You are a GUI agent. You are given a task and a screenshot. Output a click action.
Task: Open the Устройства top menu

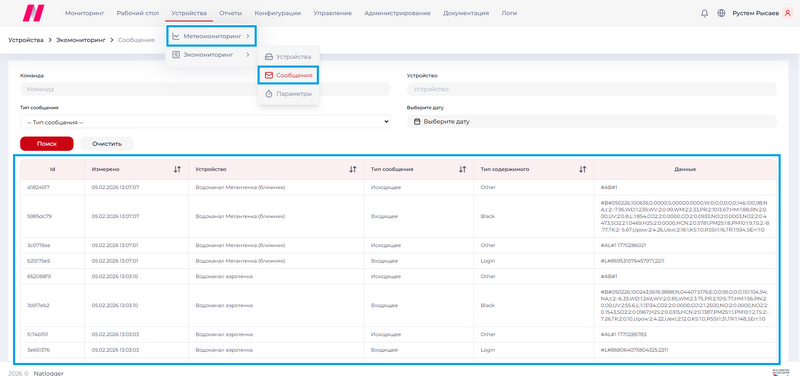click(189, 13)
